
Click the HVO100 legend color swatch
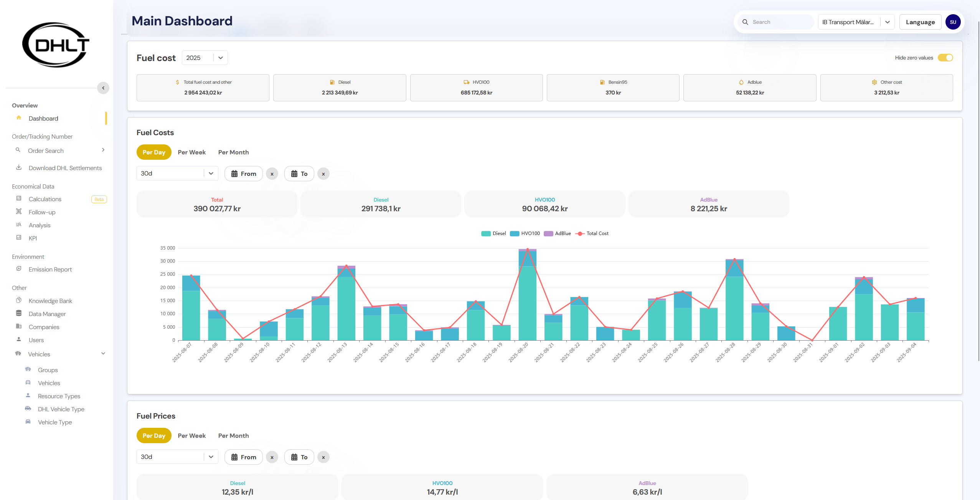click(515, 233)
